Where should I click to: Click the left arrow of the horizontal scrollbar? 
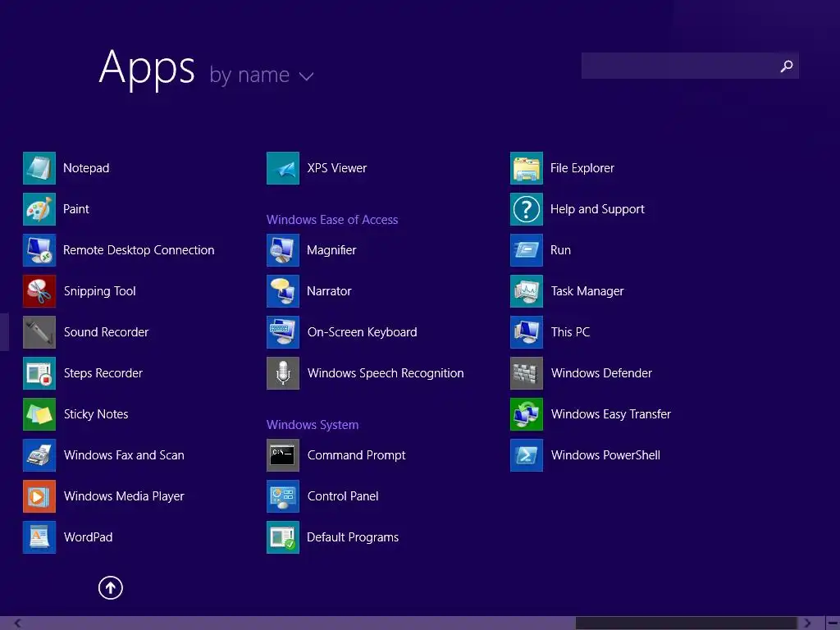18,623
